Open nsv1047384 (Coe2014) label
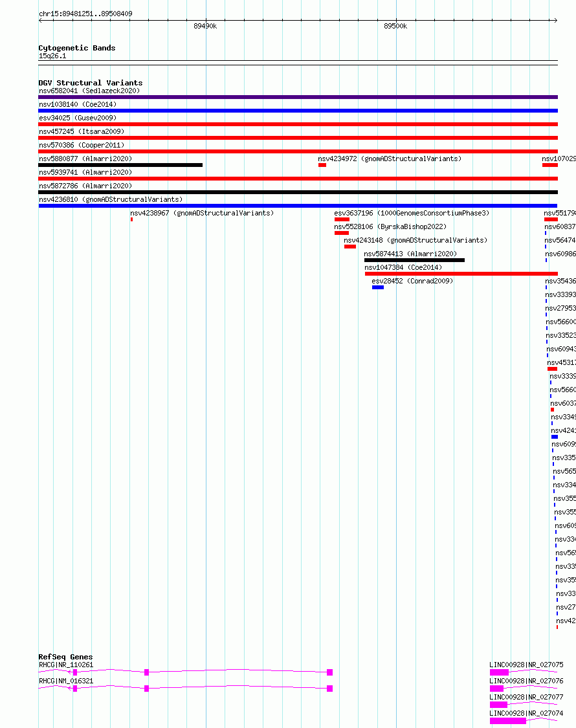576x728 pixels. click(403, 267)
